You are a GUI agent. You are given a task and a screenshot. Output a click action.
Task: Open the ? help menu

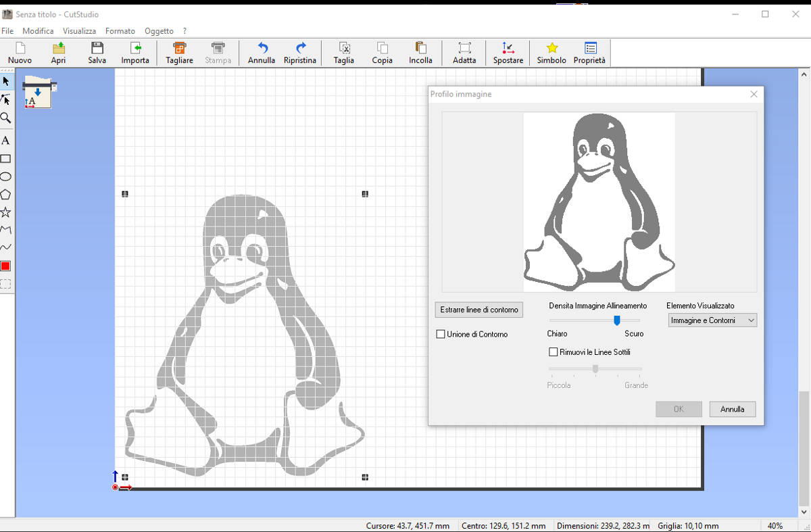click(x=185, y=31)
